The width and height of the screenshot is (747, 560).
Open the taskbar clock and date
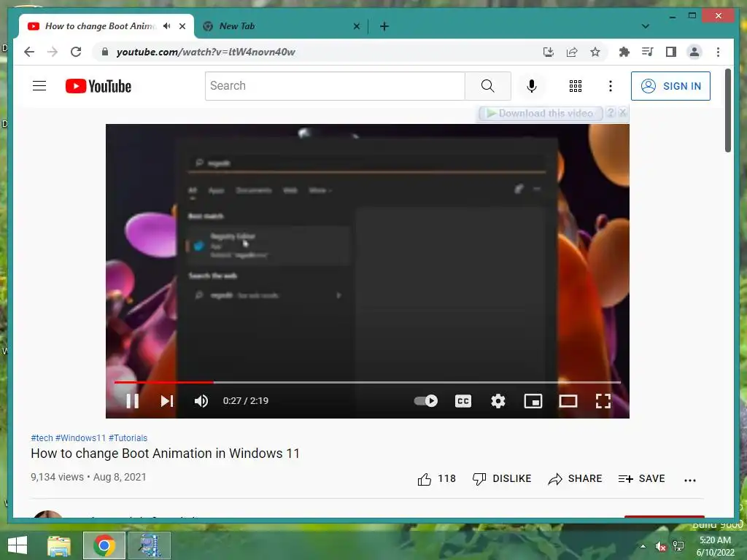tap(715, 546)
